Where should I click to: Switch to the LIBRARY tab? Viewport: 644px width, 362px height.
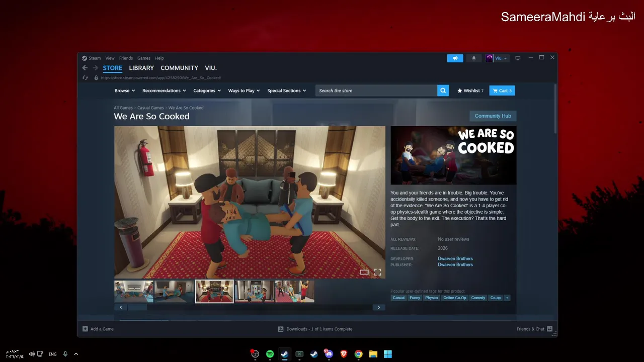(x=141, y=68)
